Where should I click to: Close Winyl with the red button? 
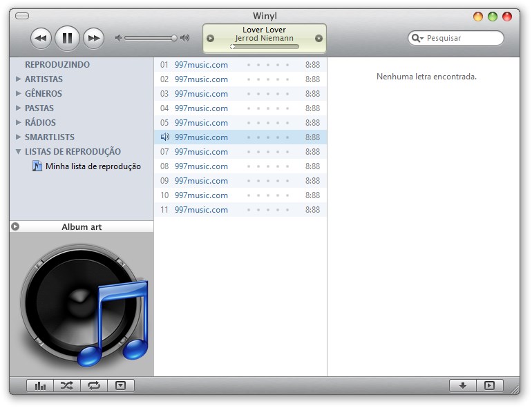pyautogui.click(x=507, y=17)
